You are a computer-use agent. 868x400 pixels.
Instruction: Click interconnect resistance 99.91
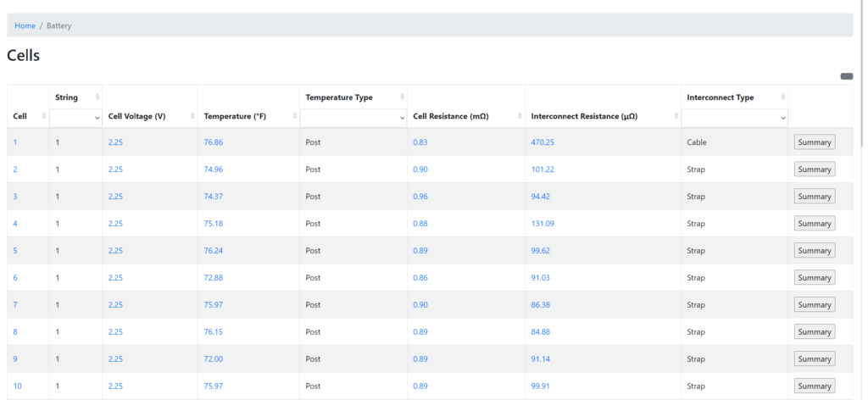point(540,386)
